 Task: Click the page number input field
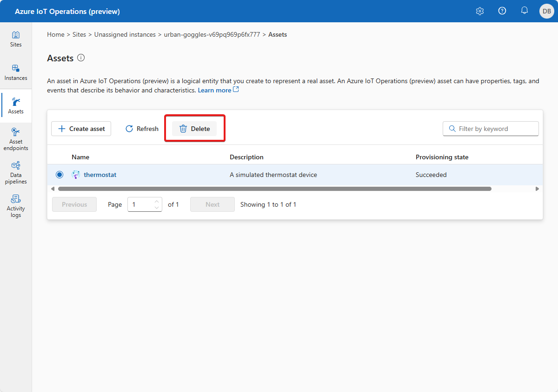pyautogui.click(x=145, y=204)
